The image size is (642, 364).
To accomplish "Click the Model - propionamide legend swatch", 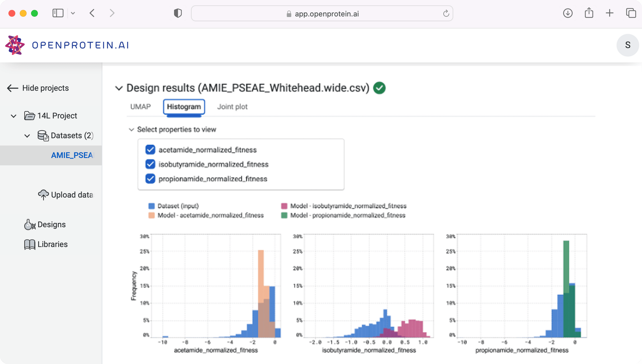I will [x=284, y=215].
